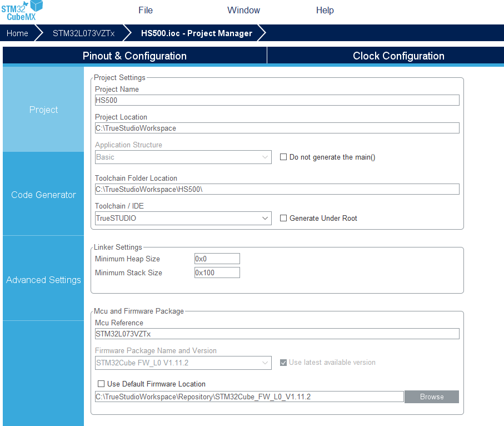
Task: Switch to Pinout & Configuration tab
Action: tap(134, 56)
